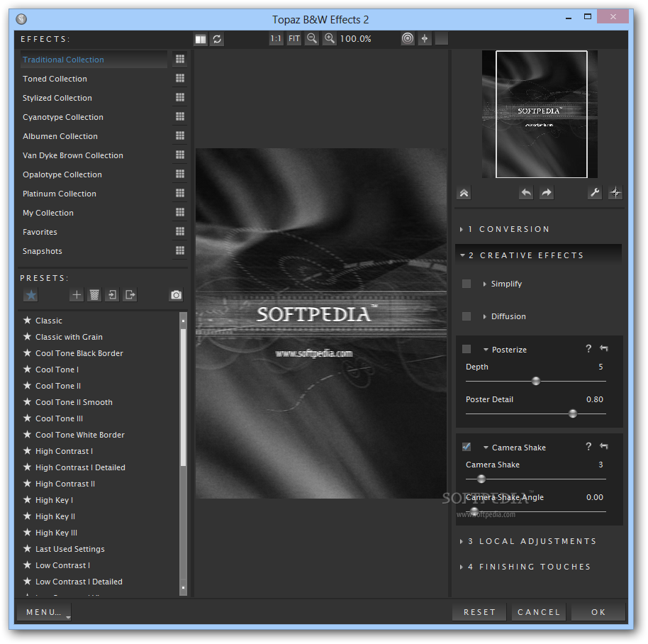This screenshot has height=644, width=648.
Task: Click the Posterize help question mark
Action: 588,349
